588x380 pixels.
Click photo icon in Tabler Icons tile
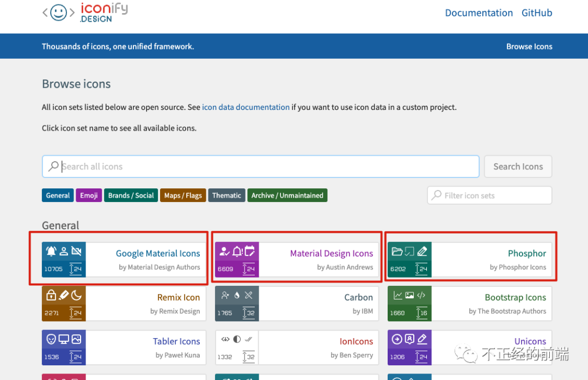point(77,339)
